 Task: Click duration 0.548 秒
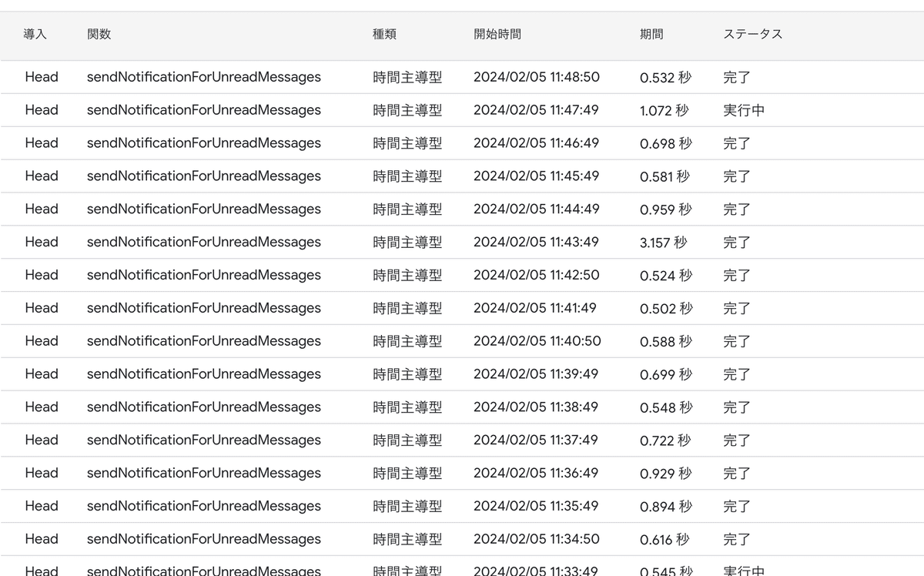pos(666,407)
